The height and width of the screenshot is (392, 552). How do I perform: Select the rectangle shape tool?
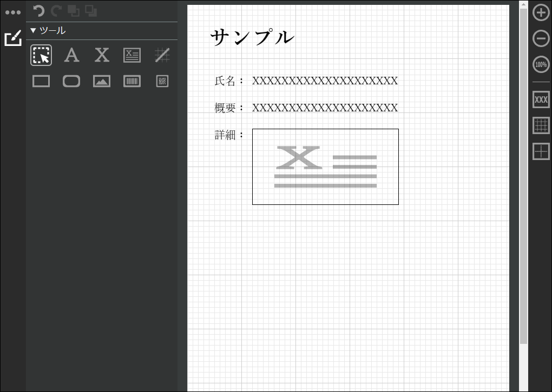point(41,81)
